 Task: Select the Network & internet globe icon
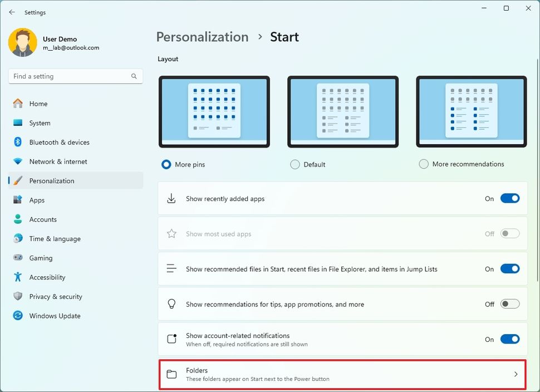[x=17, y=161]
